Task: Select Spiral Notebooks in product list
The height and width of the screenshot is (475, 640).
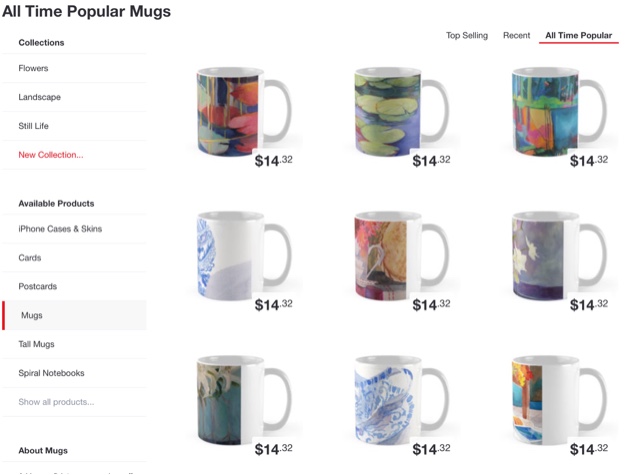Action: pyautogui.click(x=51, y=373)
